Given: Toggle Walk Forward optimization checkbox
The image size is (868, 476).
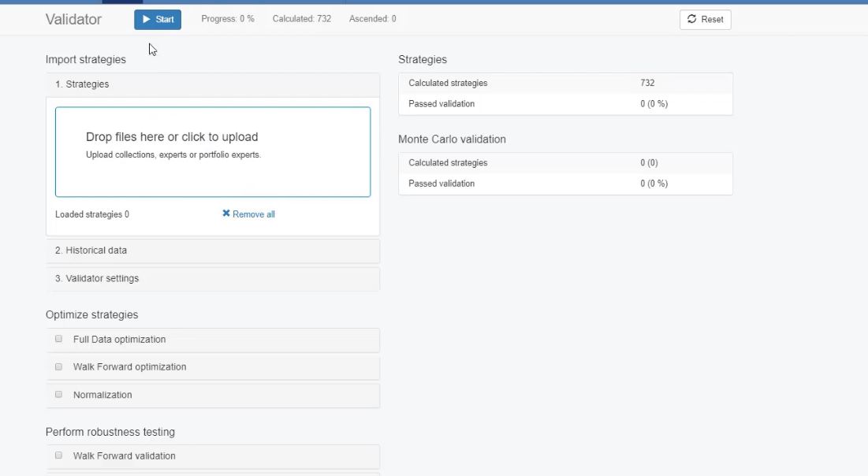Looking at the screenshot, I should [x=58, y=366].
